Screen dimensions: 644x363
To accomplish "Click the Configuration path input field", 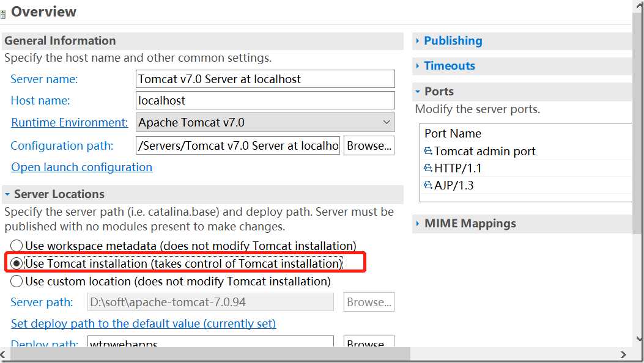I will pyautogui.click(x=238, y=145).
